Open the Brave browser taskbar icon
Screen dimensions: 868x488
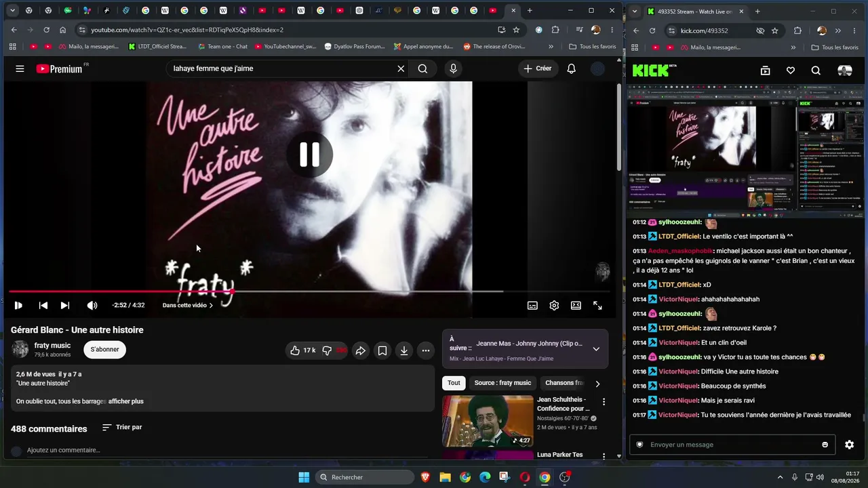pyautogui.click(x=425, y=477)
